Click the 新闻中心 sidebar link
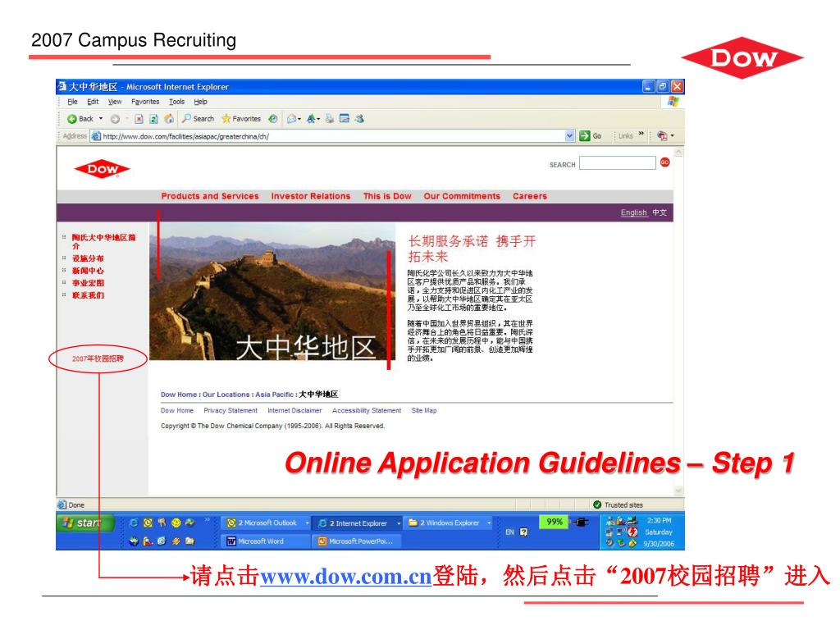Viewport: 840px width, 630px height. click(x=89, y=271)
